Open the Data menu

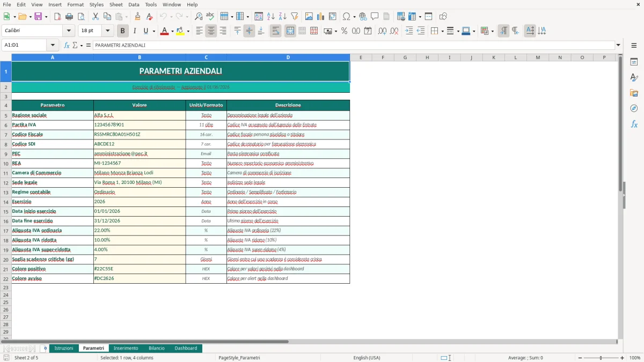(134, 4)
